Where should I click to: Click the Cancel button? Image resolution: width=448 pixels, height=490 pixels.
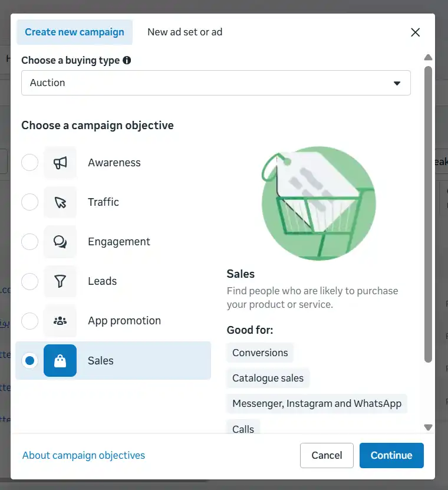(x=327, y=455)
